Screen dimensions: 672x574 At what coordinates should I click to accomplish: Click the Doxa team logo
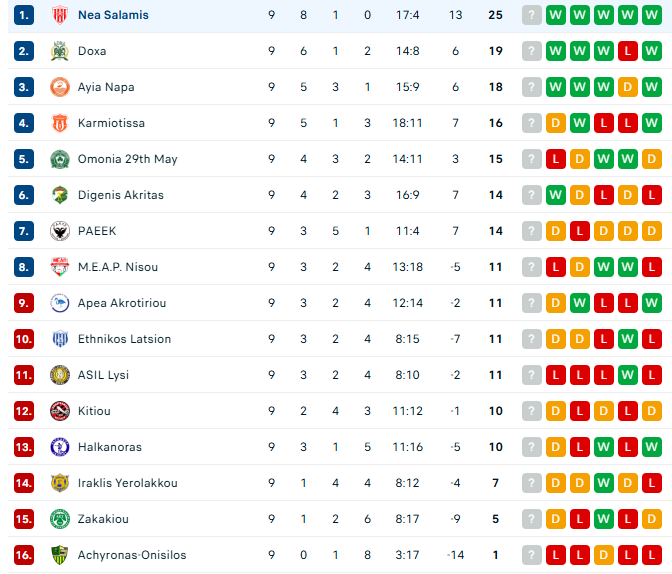(60, 51)
